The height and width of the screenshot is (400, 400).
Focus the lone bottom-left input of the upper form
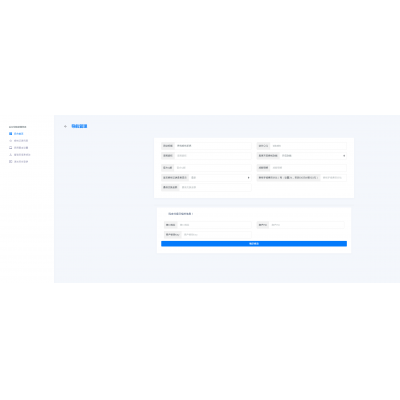click(x=215, y=187)
